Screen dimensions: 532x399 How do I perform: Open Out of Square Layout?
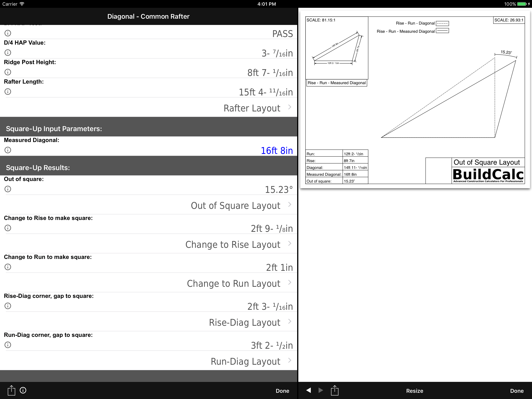click(x=235, y=206)
